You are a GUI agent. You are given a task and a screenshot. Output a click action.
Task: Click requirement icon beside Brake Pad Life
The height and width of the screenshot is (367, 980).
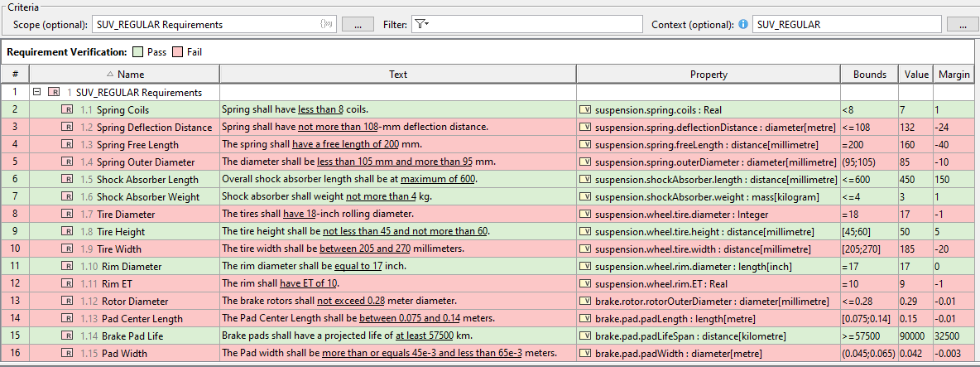tap(67, 336)
